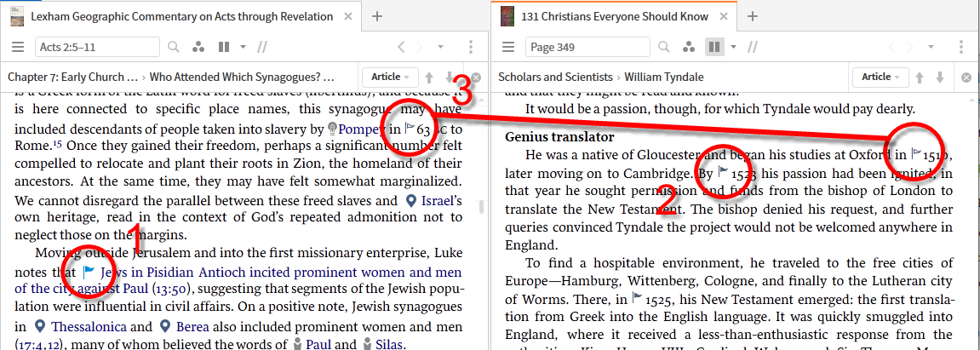Click breadcrumb Who Attended Which Synagogues?
Viewport: 980px width, 350px height.
[243, 77]
